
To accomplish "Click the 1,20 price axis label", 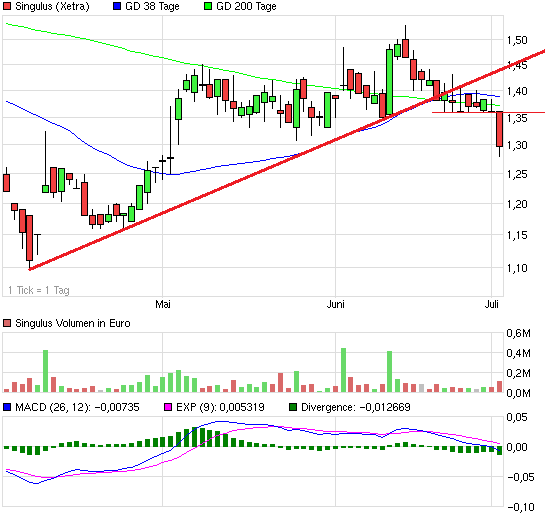I will pos(517,204).
